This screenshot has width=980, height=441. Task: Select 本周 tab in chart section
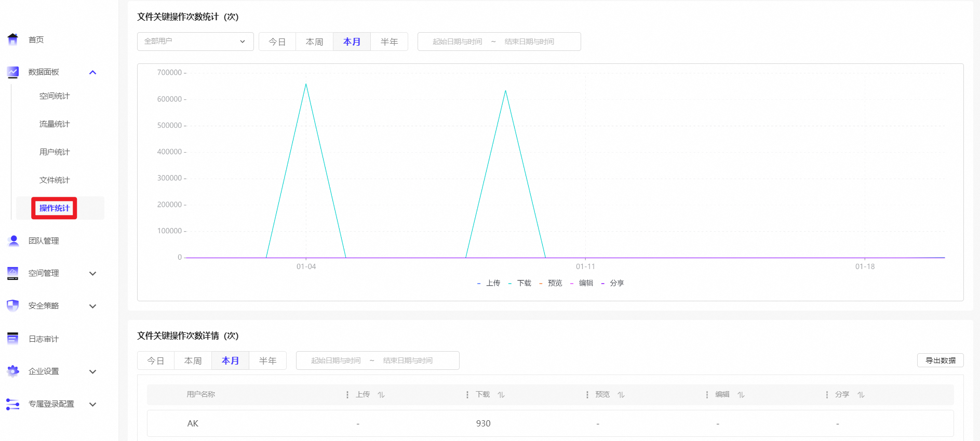(315, 42)
